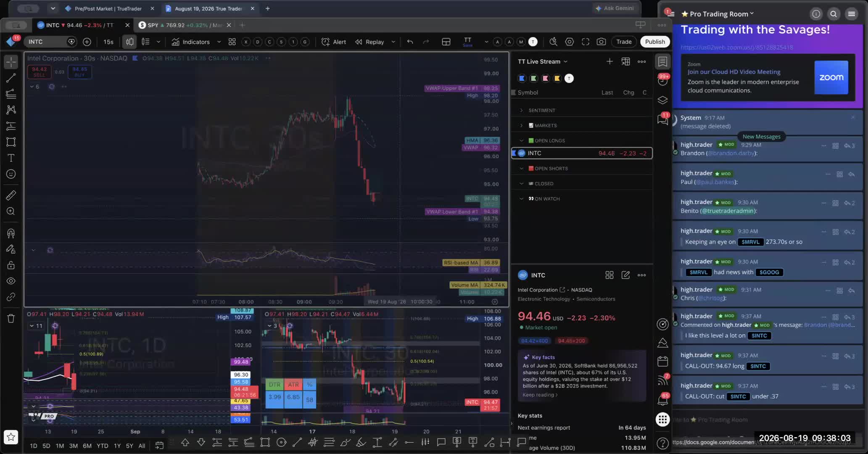Undo the last chart action
The height and width of the screenshot is (454, 868).
point(410,42)
